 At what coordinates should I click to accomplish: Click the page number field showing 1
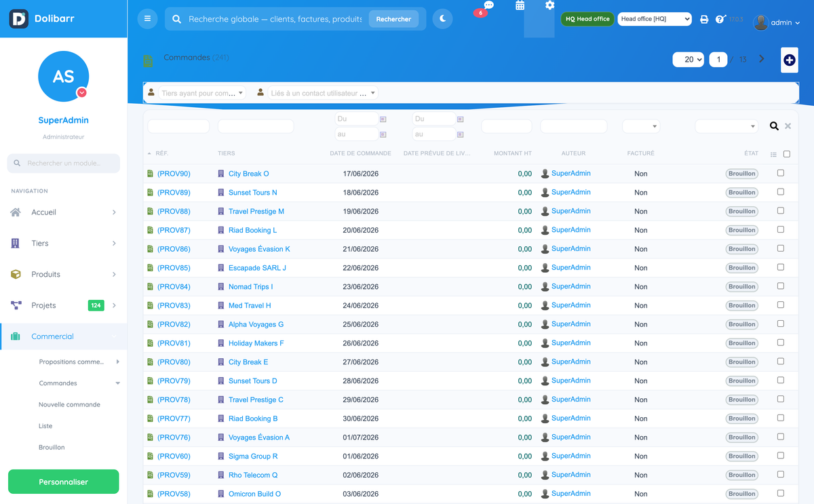click(718, 60)
